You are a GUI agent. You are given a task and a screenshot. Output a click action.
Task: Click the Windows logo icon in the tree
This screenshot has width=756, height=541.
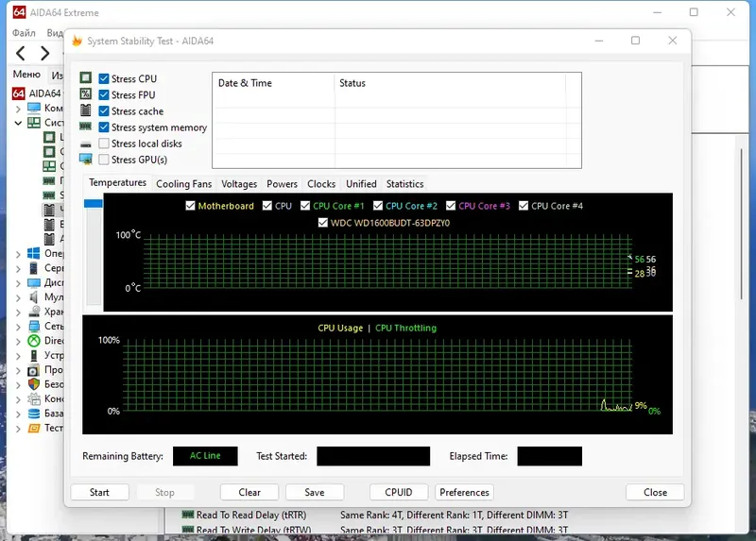[x=34, y=253]
